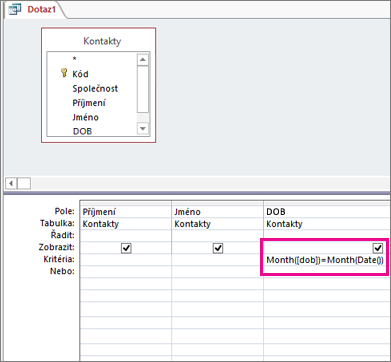Click the horizontal scrollbar thumb in the diagram pane

pos(24,183)
